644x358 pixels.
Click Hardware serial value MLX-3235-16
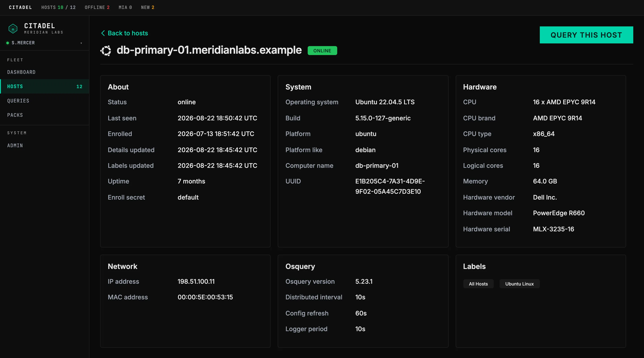click(553, 229)
